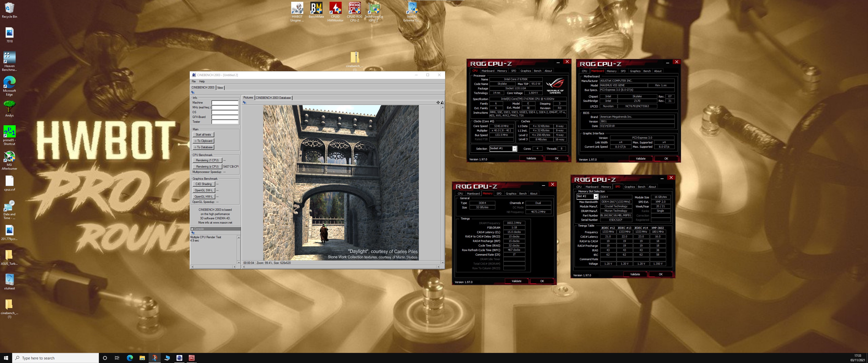Run the C4D Shading test
The image size is (868, 363).
click(204, 184)
